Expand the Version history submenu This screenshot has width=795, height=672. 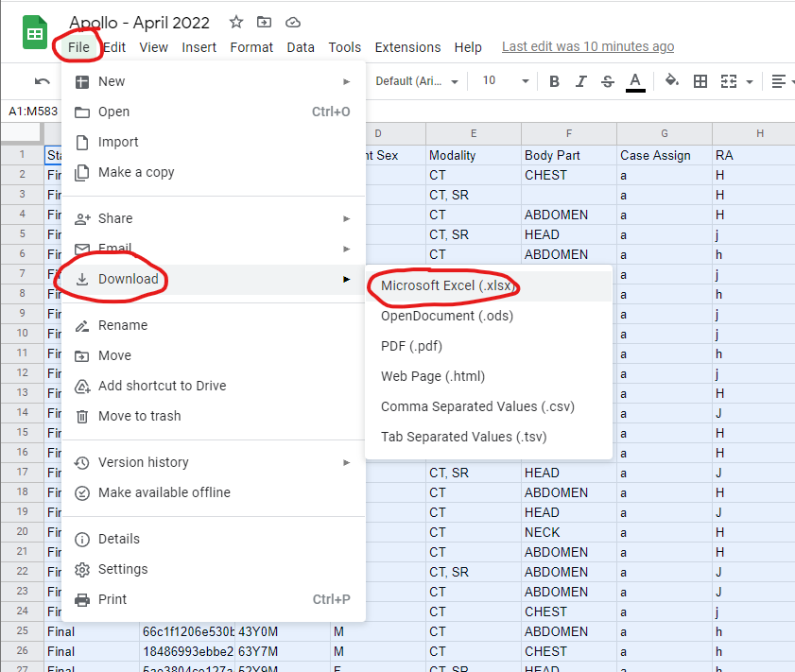[214, 463]
